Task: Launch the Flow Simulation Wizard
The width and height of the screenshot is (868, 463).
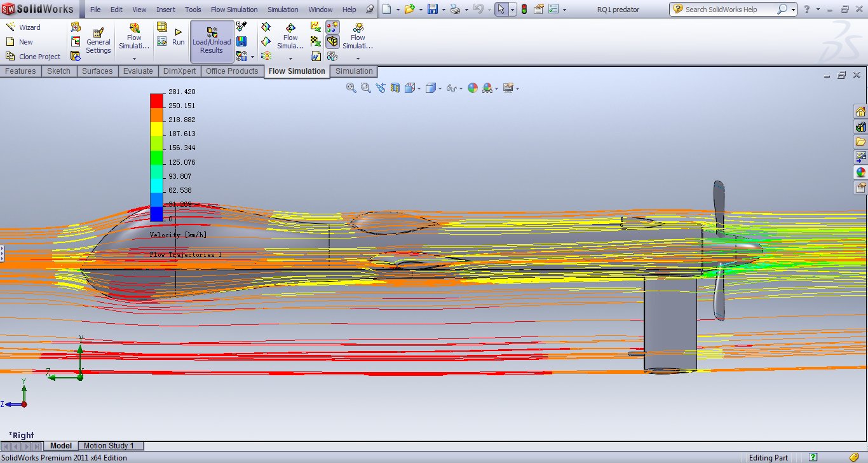Action: (x=23, y=27)
